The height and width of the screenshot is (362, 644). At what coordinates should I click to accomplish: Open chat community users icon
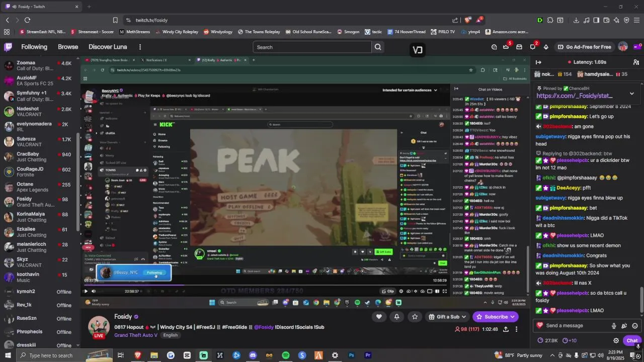(636, 62)
